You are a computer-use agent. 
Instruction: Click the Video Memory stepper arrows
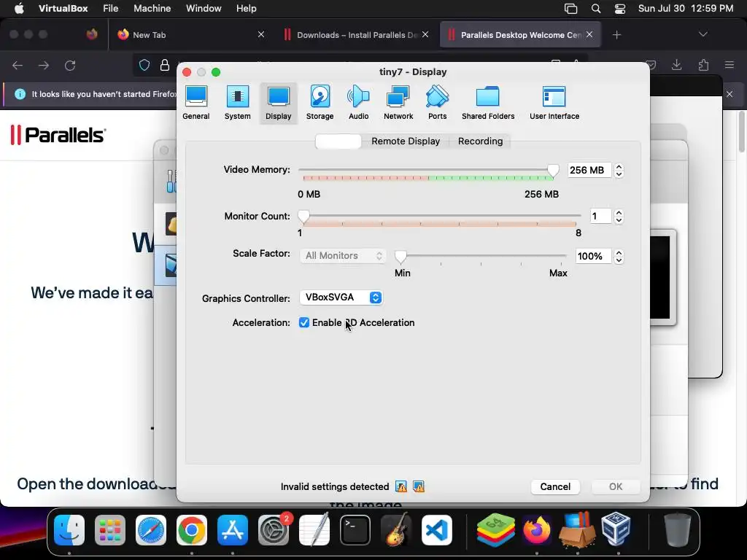pos(619,170)
